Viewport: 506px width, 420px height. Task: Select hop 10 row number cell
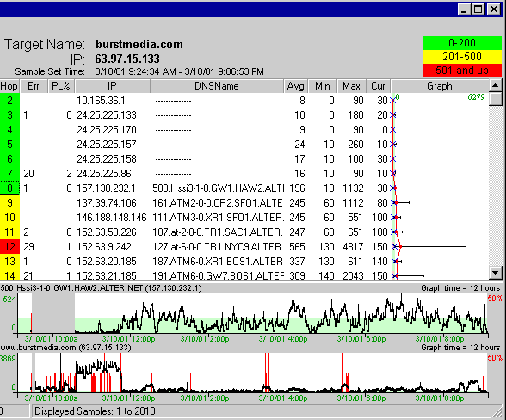9,218
